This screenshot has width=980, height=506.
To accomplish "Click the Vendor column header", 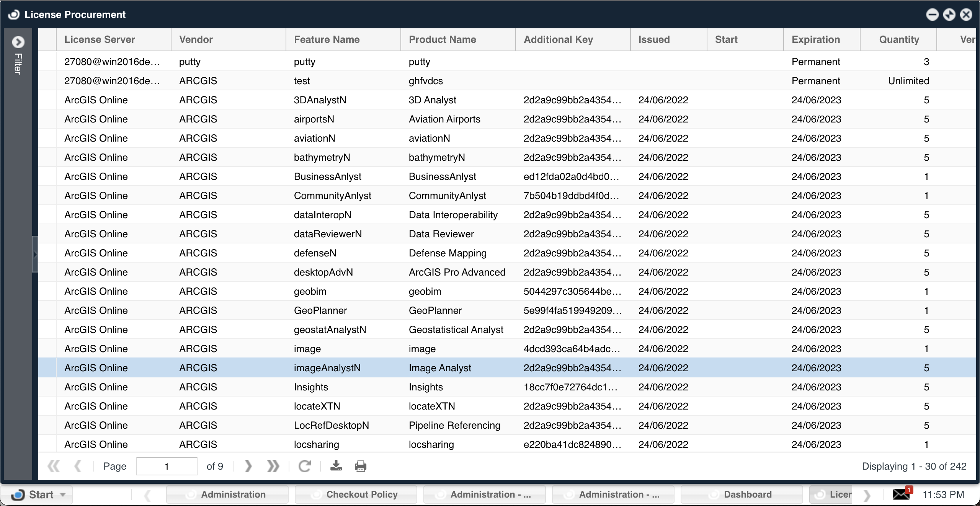I will click(x=196, y=39).
